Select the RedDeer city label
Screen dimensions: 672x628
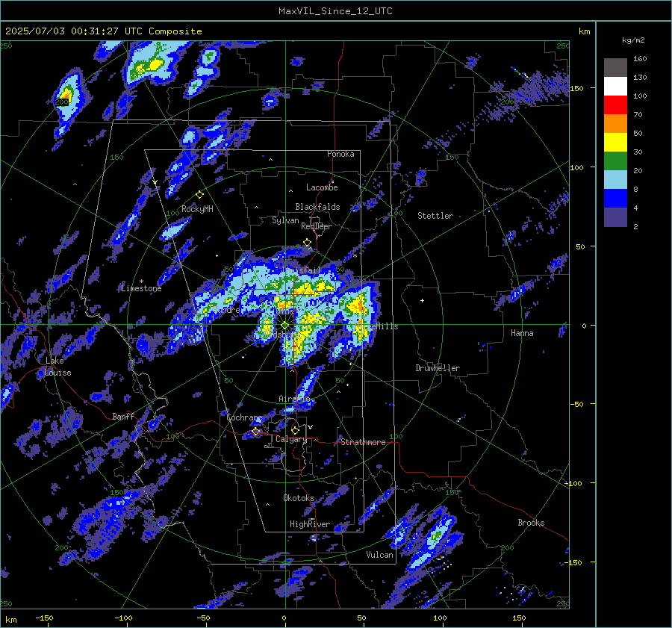pos(317,226)
